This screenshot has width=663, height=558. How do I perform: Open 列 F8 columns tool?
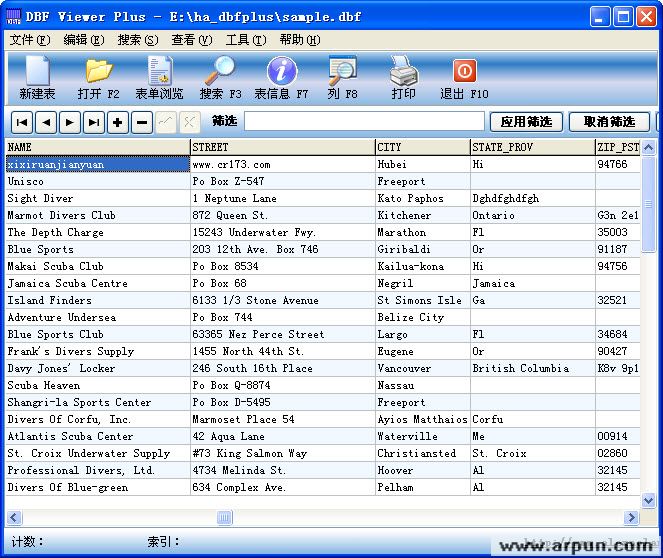point(342,77)
